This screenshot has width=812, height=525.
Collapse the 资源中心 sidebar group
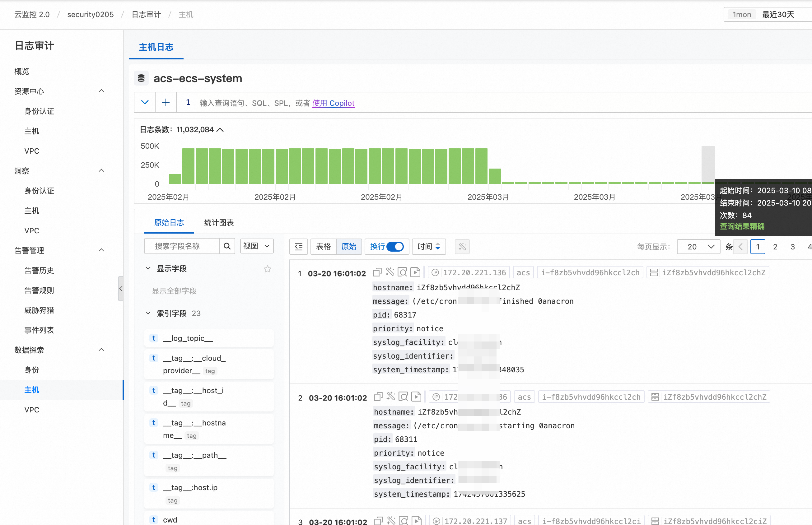click(x=101, y=91)
